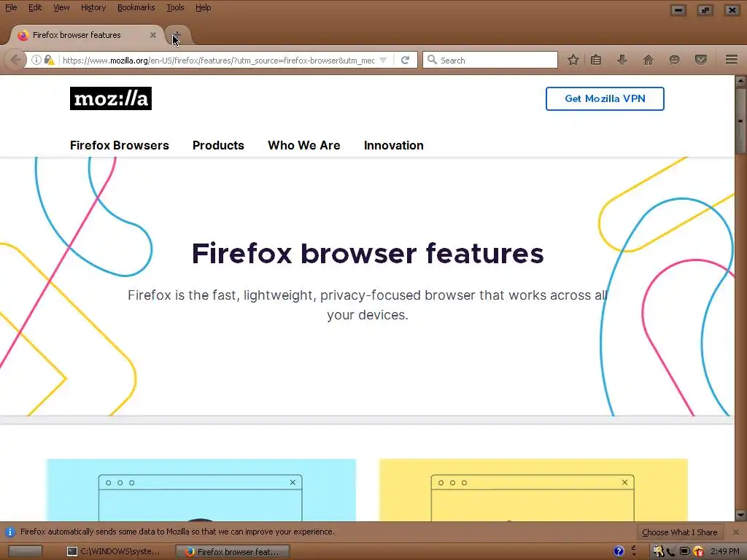This screenshot has height=560, width=747.
Task: Click the yellow feature card illustration
Action: tap(533, 489)
